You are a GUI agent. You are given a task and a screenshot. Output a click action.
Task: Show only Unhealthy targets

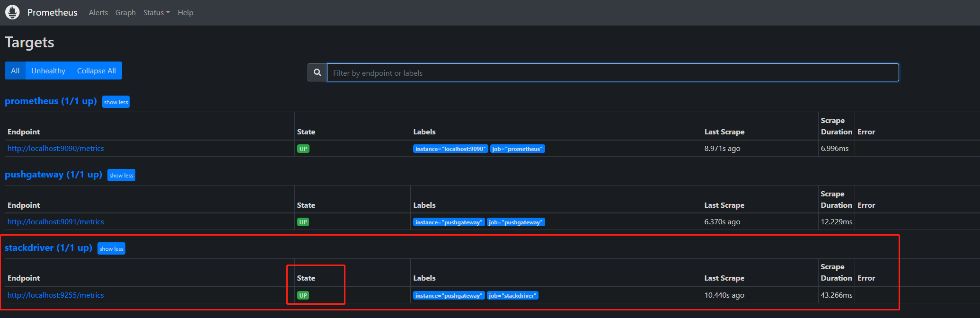coord(48,71)
